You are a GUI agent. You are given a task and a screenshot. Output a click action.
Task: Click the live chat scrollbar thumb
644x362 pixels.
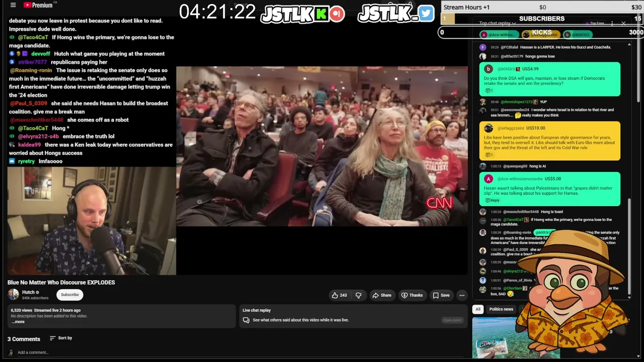[629, 246]
